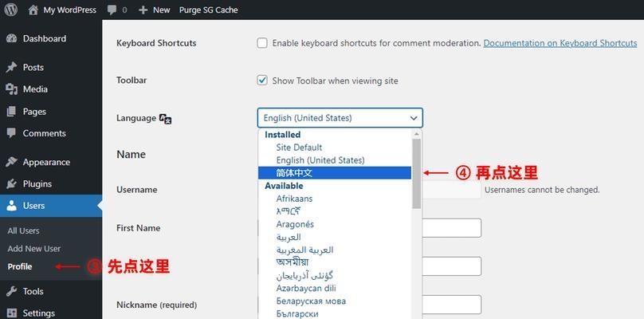This screenshot has width=644, height=319.
Task: Select 简体中文 language option
Action: click(x=335, y=173)
